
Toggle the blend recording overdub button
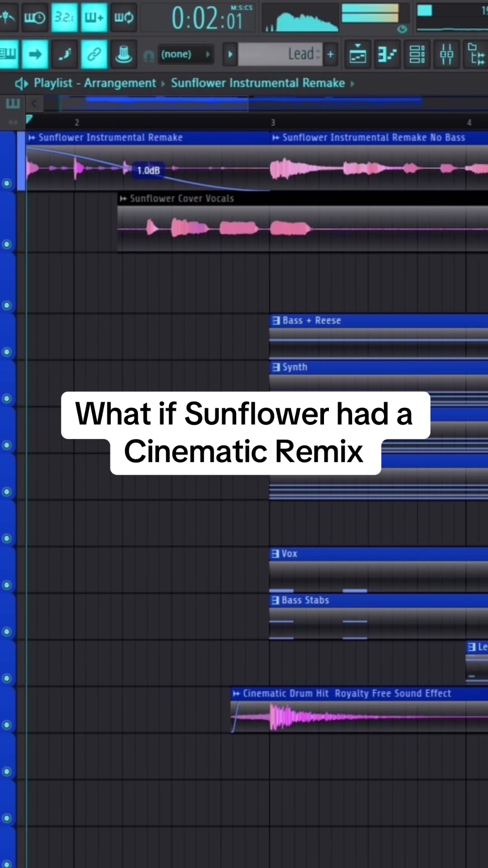click(x=94, y=17)
